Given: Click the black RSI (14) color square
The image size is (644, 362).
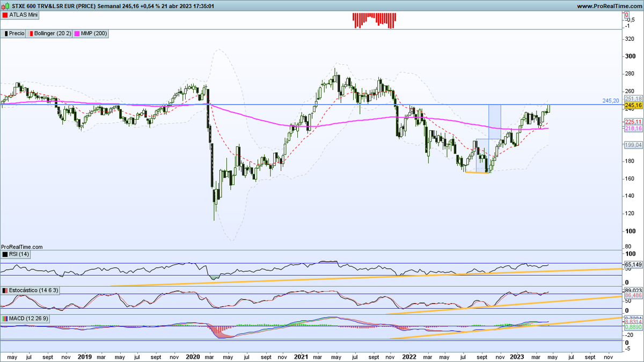Looking at the screenshot, I should point(5,254).
